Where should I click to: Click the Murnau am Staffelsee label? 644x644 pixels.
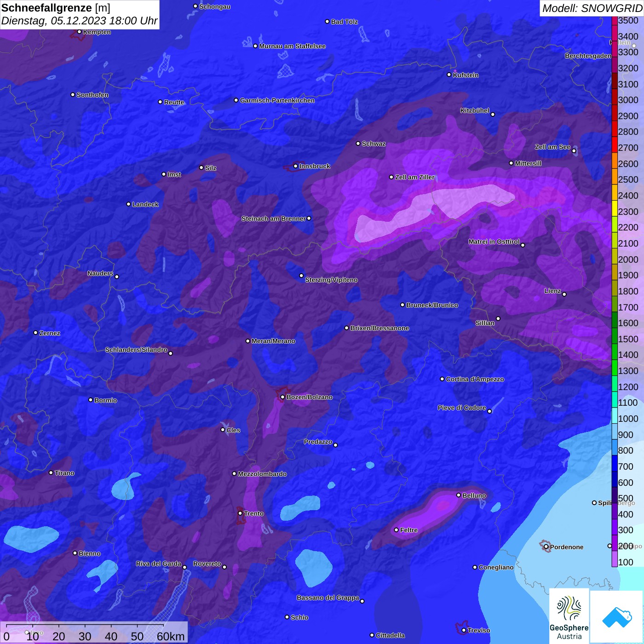pos(293,46)
